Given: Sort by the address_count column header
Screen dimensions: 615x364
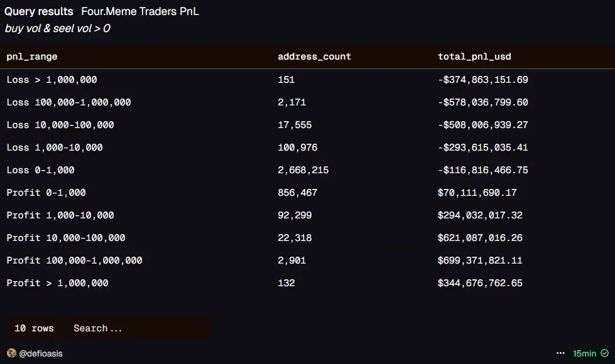Looking at the screenshot, I should click(314, 56).
